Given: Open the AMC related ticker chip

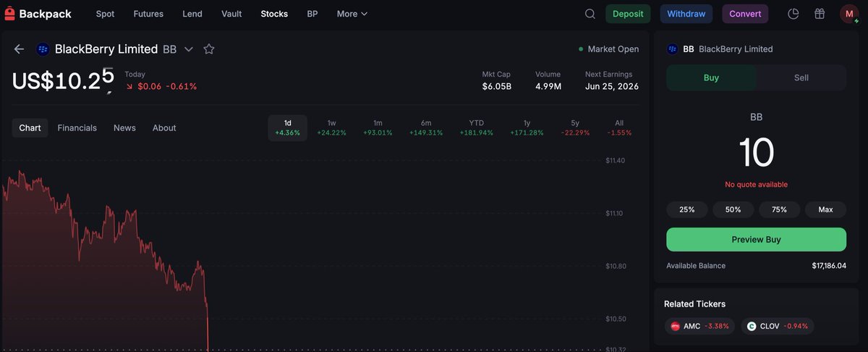Looking at the screenshot, I should [x=701, y=326].
